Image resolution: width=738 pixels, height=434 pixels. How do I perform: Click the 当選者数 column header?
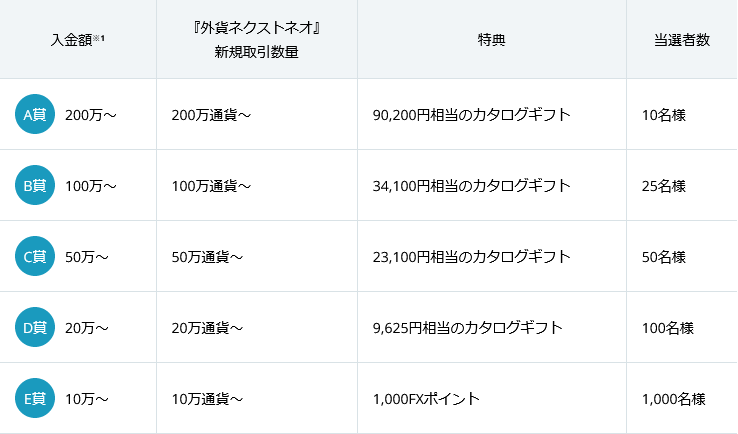tap(682, 40)
